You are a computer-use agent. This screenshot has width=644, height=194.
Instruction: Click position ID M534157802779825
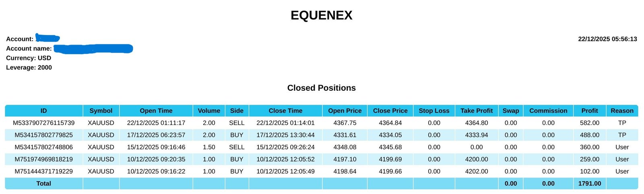pos(44,135)
